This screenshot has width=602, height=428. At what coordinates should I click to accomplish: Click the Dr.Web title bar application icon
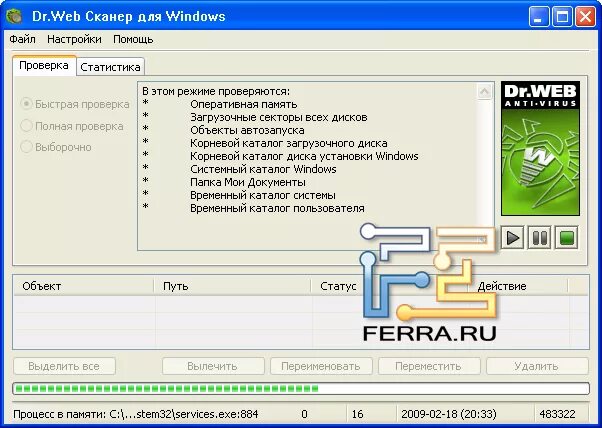(x=14, y=17)
